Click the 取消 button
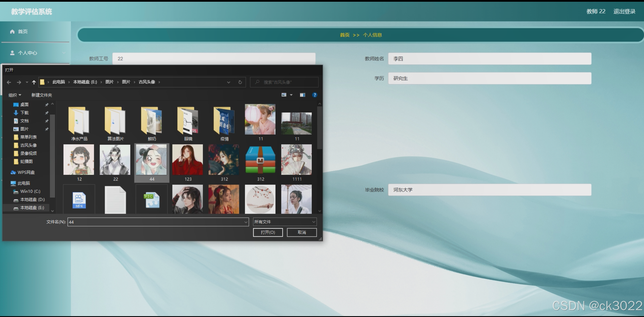 [x=302, y=232]
